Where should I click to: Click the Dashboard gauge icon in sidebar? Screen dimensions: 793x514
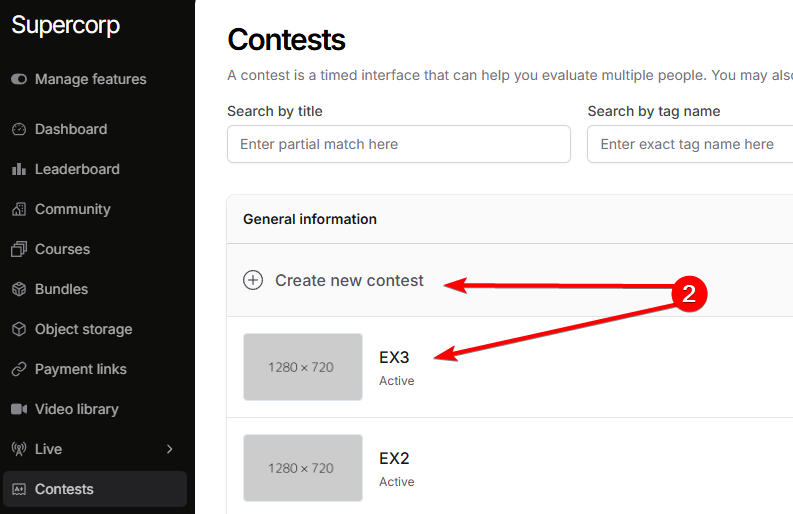18,129
